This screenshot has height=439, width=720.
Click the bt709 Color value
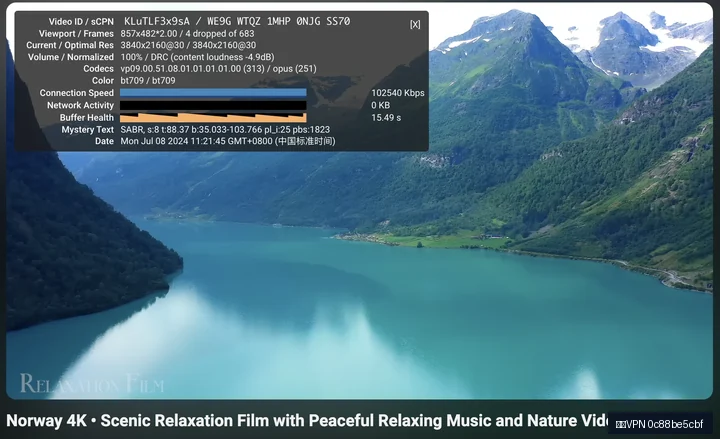tap(148, 80)
